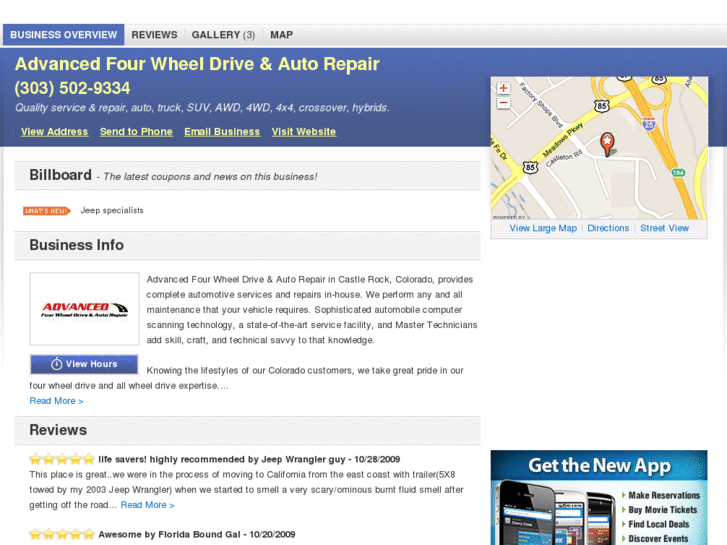
Task: Expand business description with Read More
Action: [x=56, y=401]
